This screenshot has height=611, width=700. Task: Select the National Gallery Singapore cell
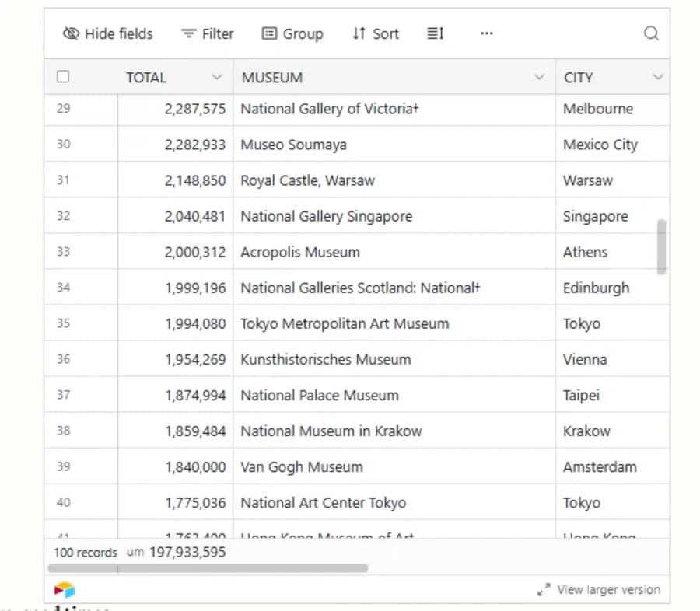pyautogui.click(x=394, y=216)
